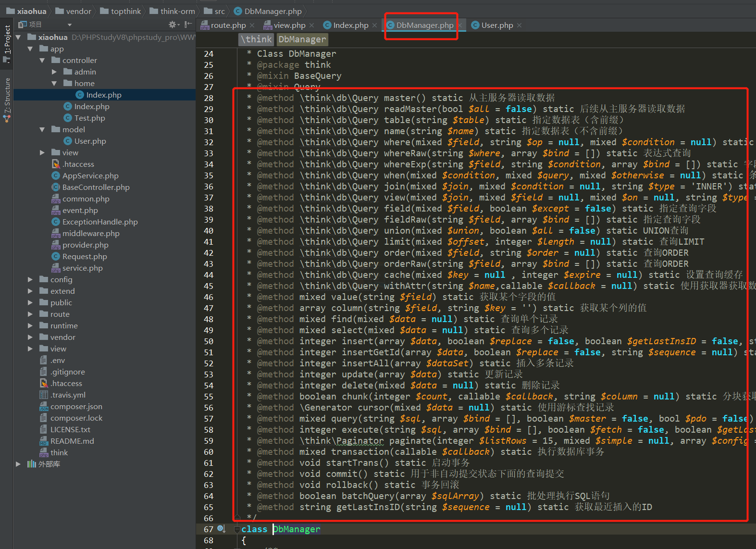
Task: Expand the route folder
Action: point(30,314)
